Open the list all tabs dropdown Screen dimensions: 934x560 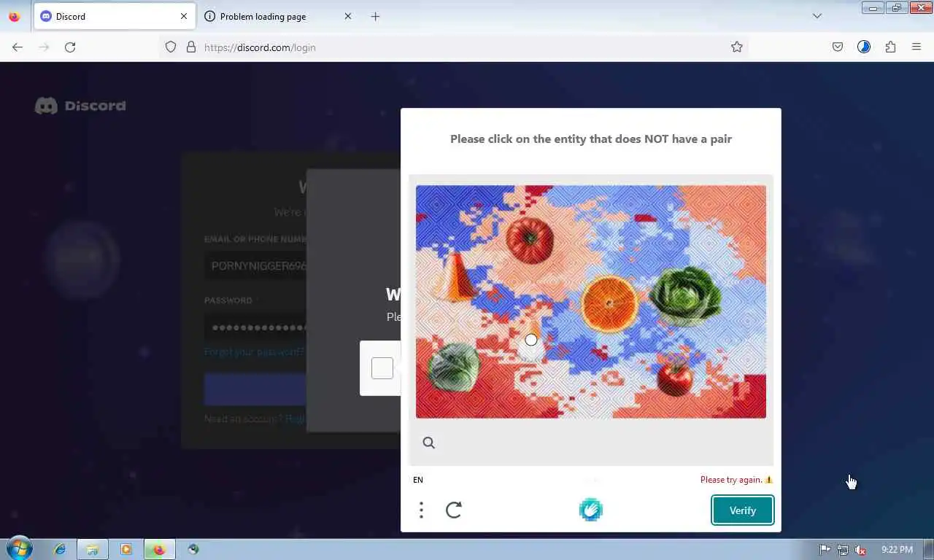[817, 16]
